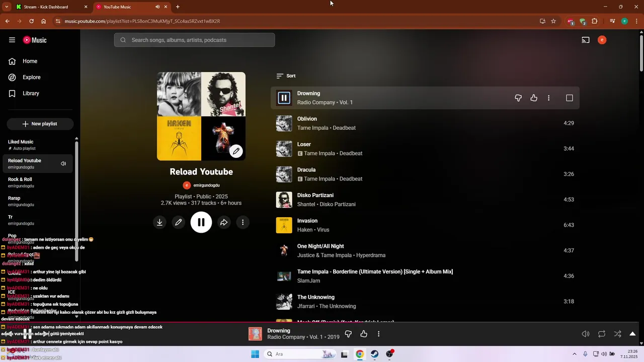
Task: Dislike current song in player bar
Action: click(x=348, y=334)
